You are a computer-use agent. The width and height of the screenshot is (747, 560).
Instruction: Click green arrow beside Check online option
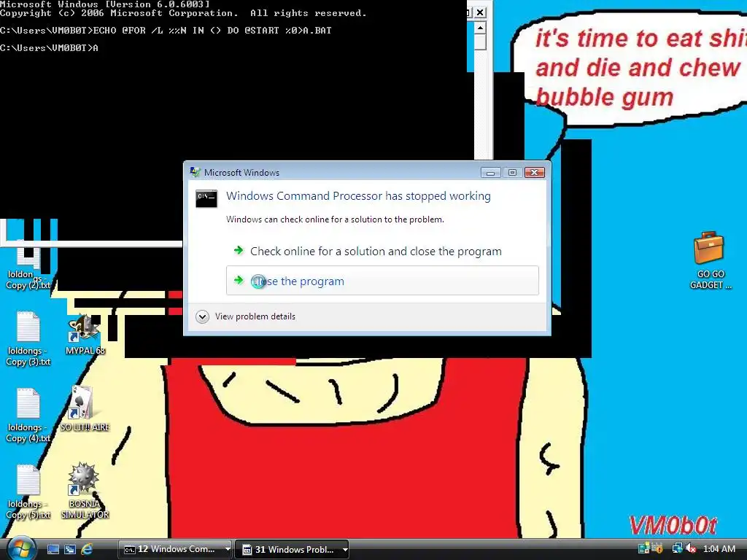tap(239, 251)
